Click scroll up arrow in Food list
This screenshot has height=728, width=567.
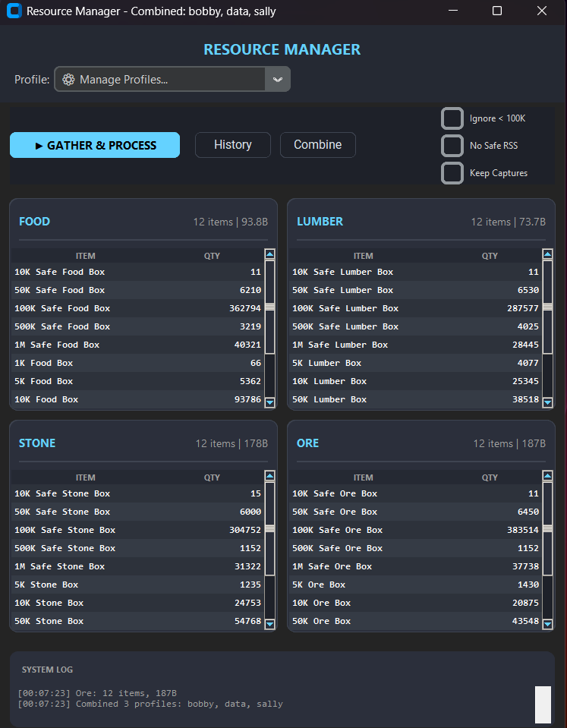[269, 255]
